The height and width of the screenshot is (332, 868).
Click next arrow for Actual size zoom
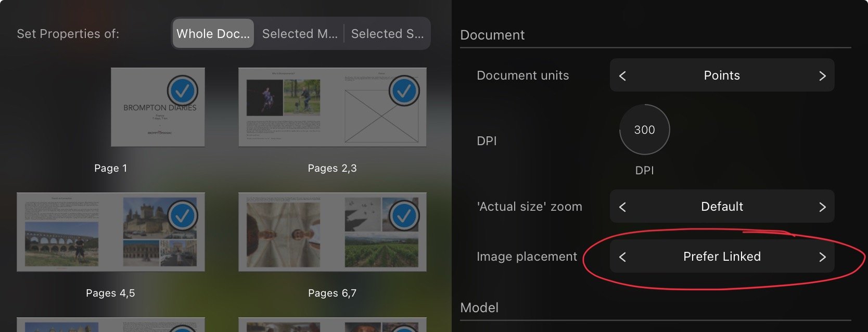pos(822,207)
